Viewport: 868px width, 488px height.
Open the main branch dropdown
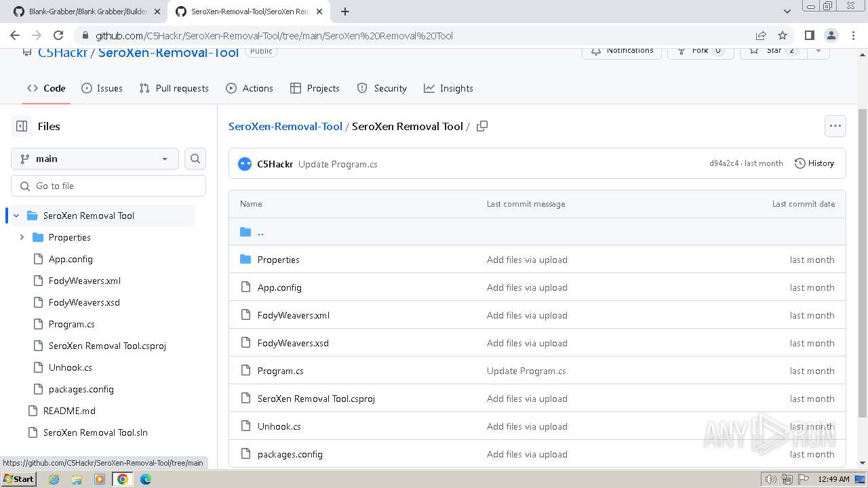[95, 159]
